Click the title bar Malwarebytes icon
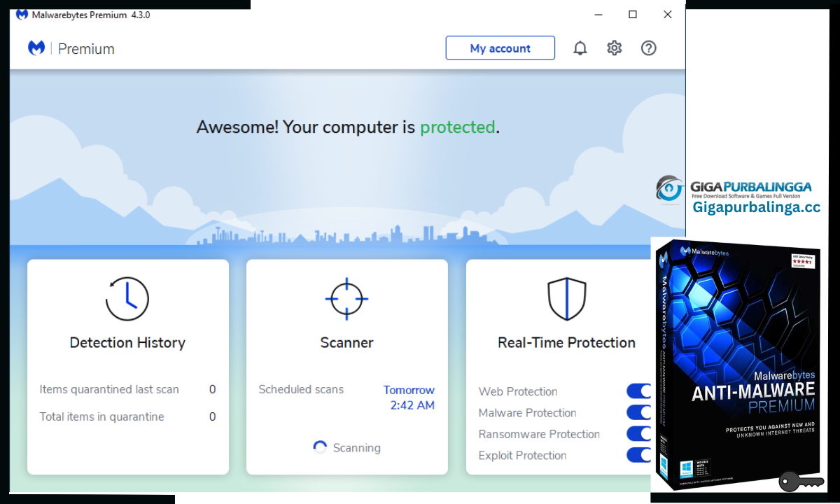The width and height of the screenshot is (840, 504). pyautogui.click(x=22, y=15)
